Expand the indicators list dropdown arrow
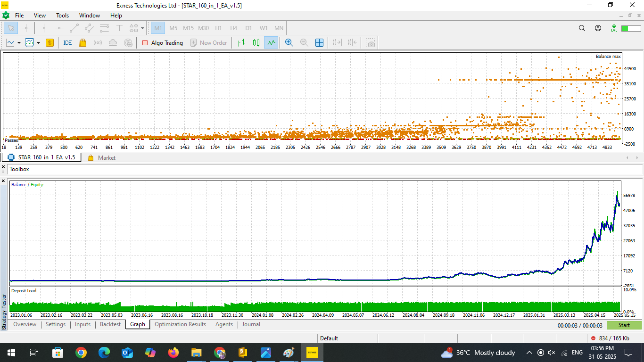Image resolution: width=644 pixels, height=362 pixels. click(38, 43)
